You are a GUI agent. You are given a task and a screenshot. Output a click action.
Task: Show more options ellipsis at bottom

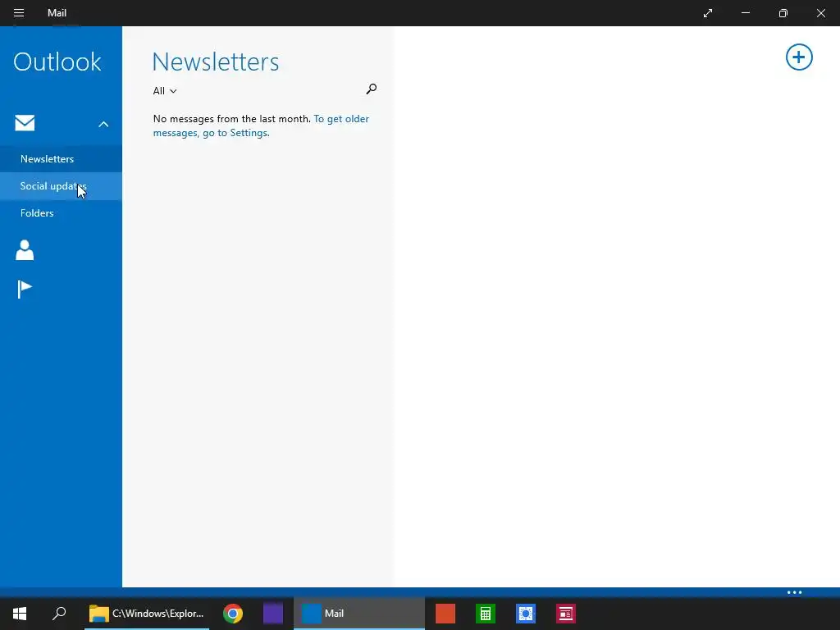coord(794,592)
